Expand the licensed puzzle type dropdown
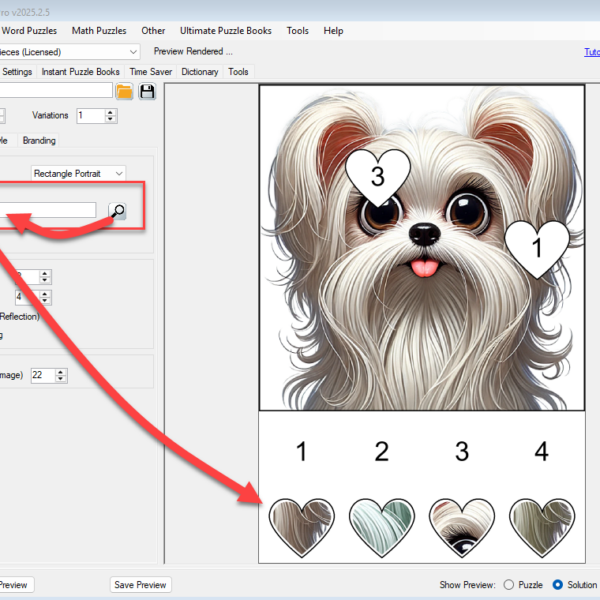 [133, 51]
